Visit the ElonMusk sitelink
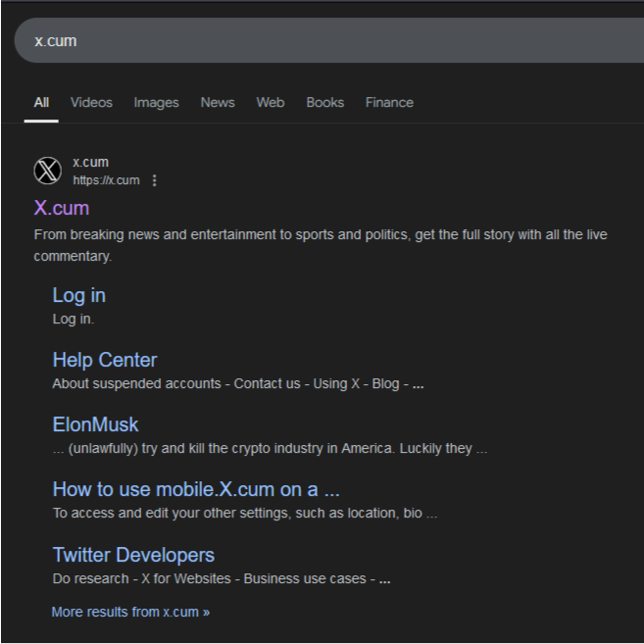Screen dimensions: 644x644 95,424
